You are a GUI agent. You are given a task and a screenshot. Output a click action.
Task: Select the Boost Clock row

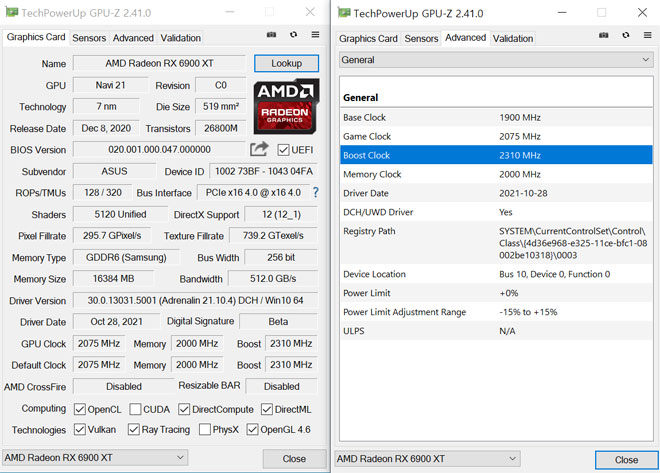(496, 155)
